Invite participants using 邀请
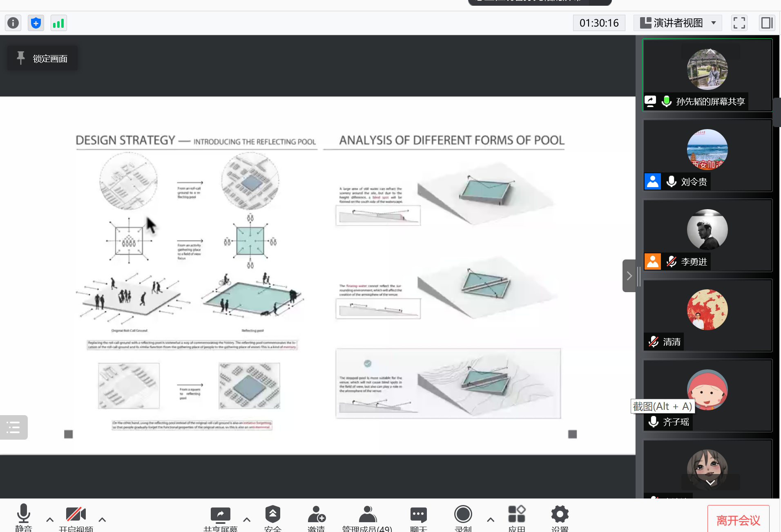 (x=316, y=517)
